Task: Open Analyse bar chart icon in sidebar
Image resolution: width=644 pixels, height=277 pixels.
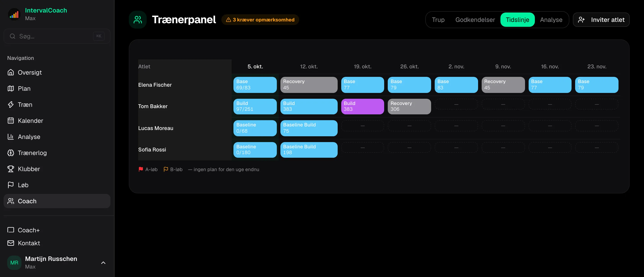Action: point(11,137)
